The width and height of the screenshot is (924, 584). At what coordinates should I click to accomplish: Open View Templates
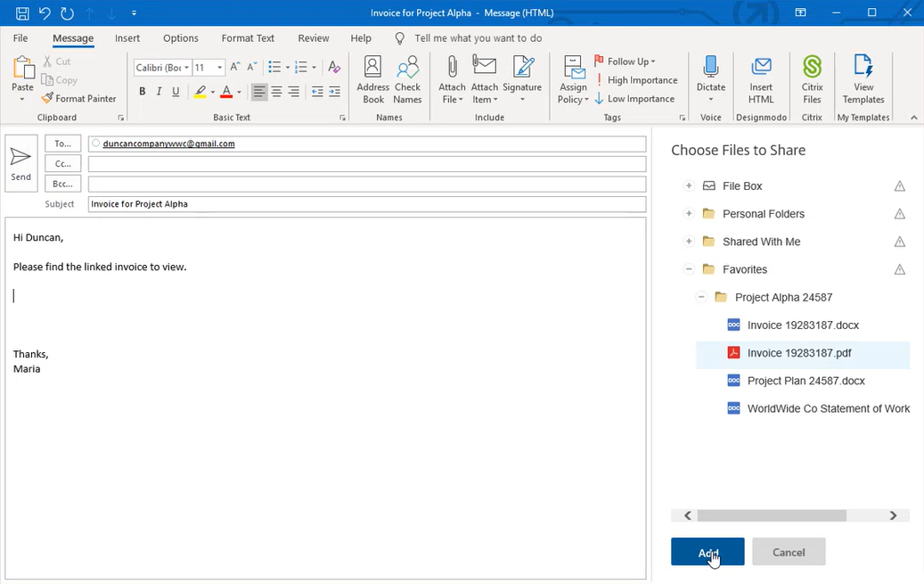pos(863,78)
